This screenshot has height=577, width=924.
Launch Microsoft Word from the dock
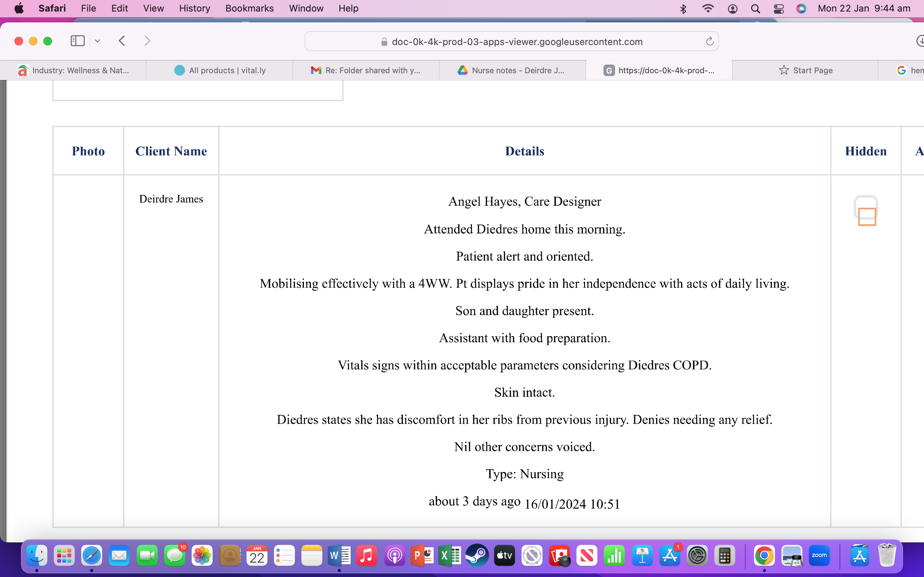point(339,556)
